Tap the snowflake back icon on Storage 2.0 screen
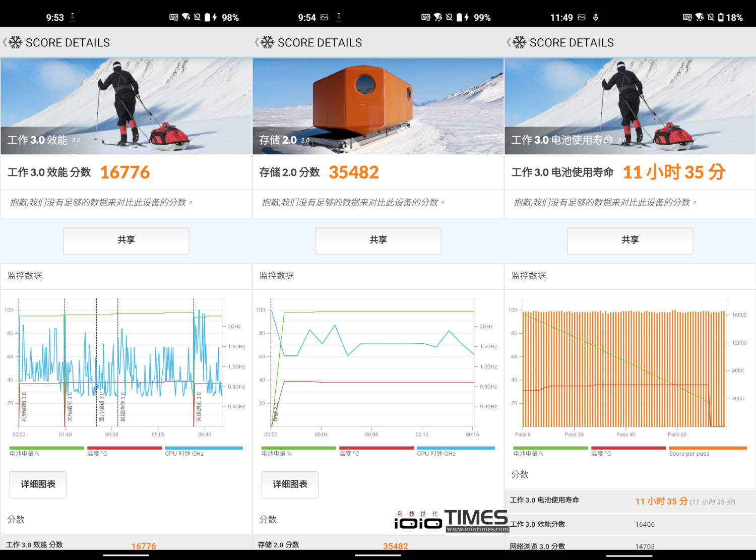 (267, 42)
